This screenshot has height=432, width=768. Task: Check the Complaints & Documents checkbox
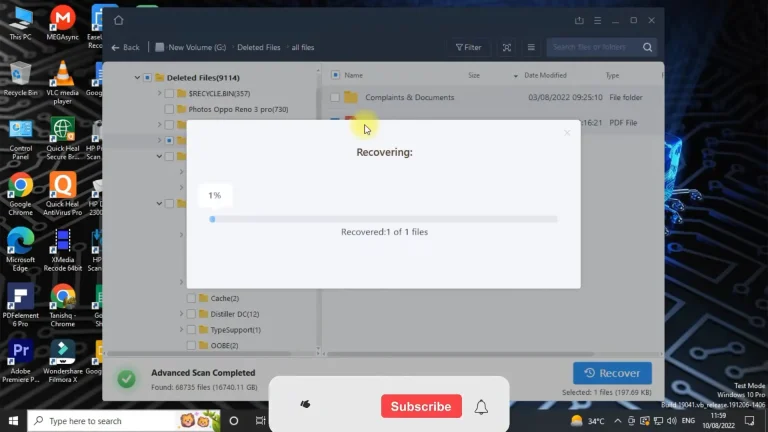point(335,97)
